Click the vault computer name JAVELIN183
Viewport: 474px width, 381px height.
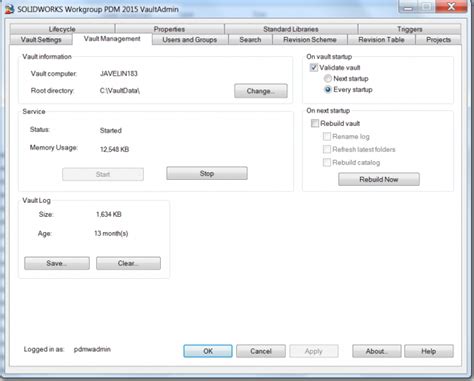point(119,73)
